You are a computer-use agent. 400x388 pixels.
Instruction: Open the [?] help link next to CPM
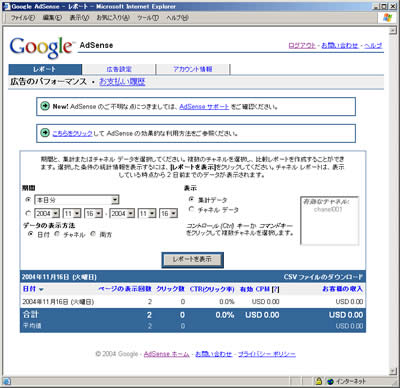[275, 289]
